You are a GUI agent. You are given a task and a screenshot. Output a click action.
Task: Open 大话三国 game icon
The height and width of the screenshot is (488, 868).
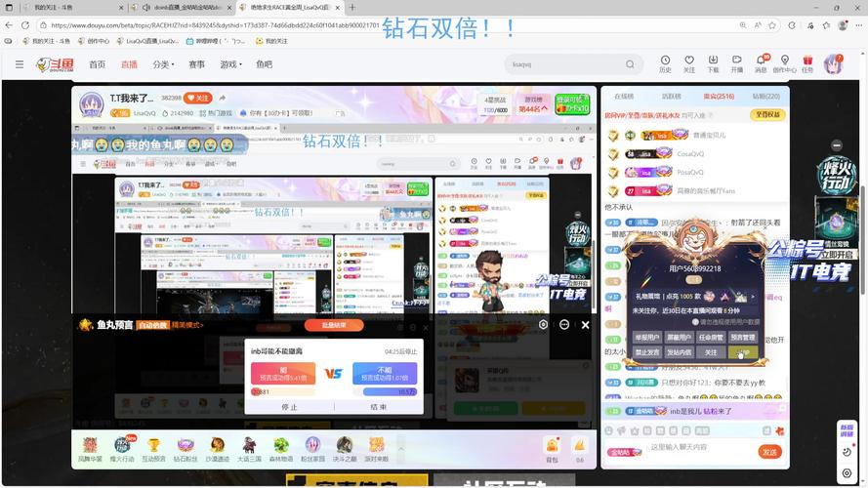coord(249,449)
